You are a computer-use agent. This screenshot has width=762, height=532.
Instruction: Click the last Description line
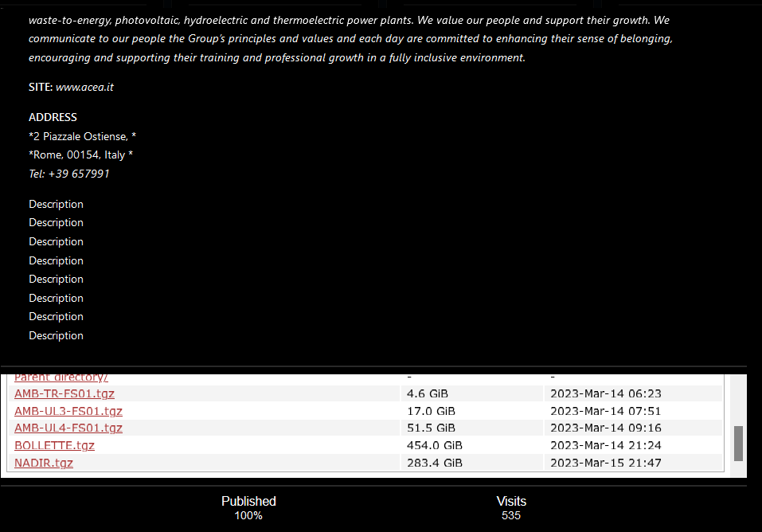56,335
